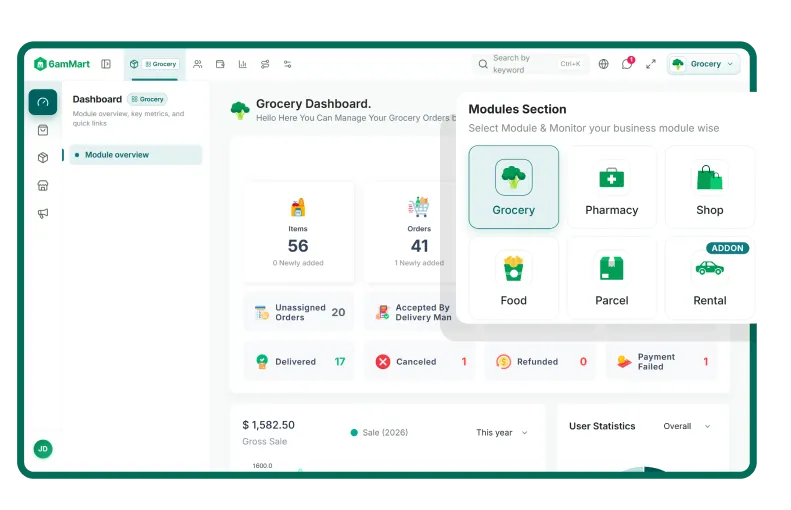Open Unassigned Orders card
Viewport: 791px width, 510px height.
(298, 312)
